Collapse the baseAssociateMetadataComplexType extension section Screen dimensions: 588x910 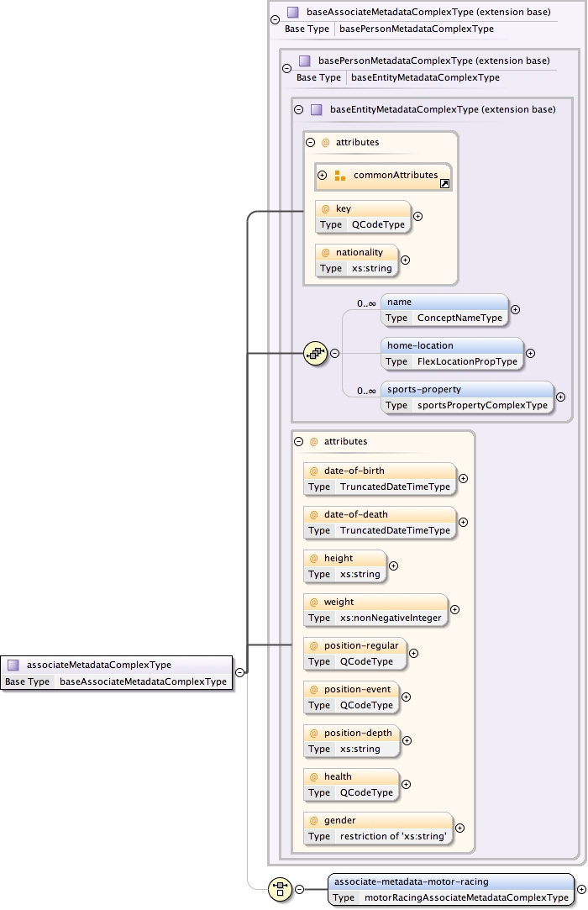coord(276,20)
